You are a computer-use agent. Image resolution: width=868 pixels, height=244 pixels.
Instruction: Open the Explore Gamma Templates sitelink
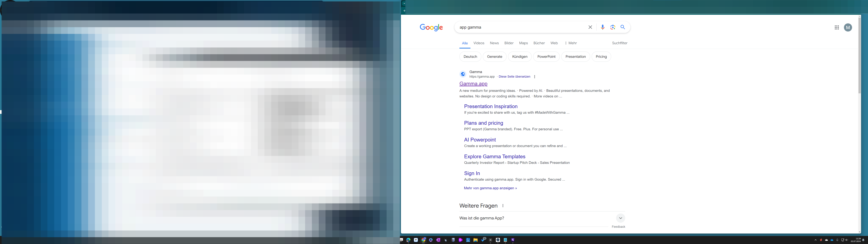point(495,157)
